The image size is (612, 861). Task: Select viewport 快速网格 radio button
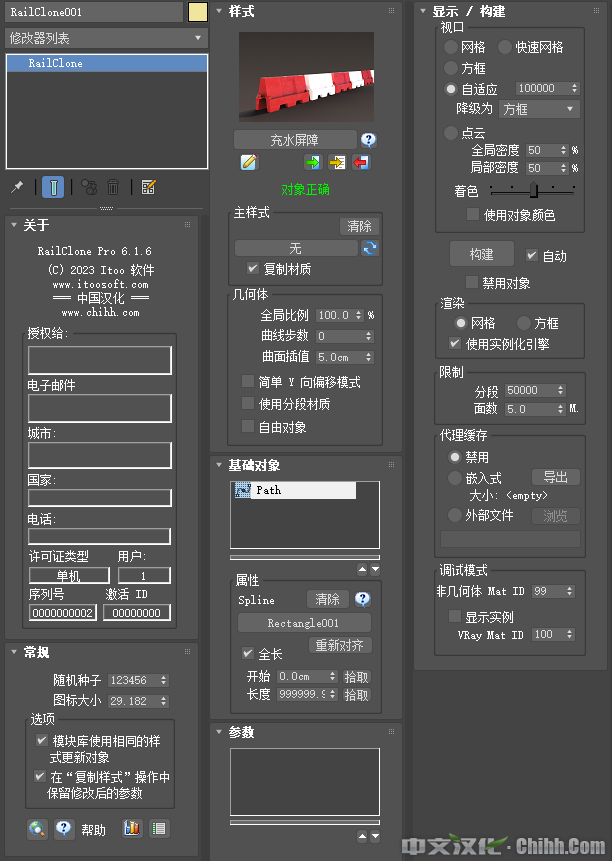point(504,47)
